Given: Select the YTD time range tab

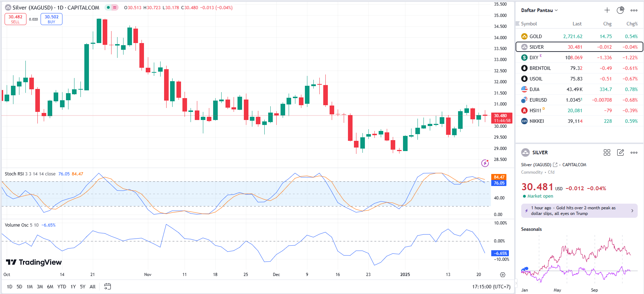Looking at the screenshot, I should click(62, 287).
